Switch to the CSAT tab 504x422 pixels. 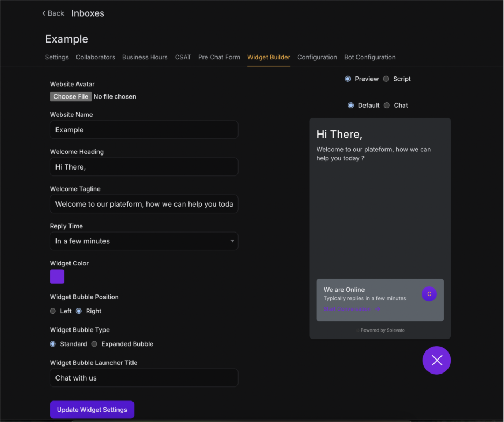[183, 57]
